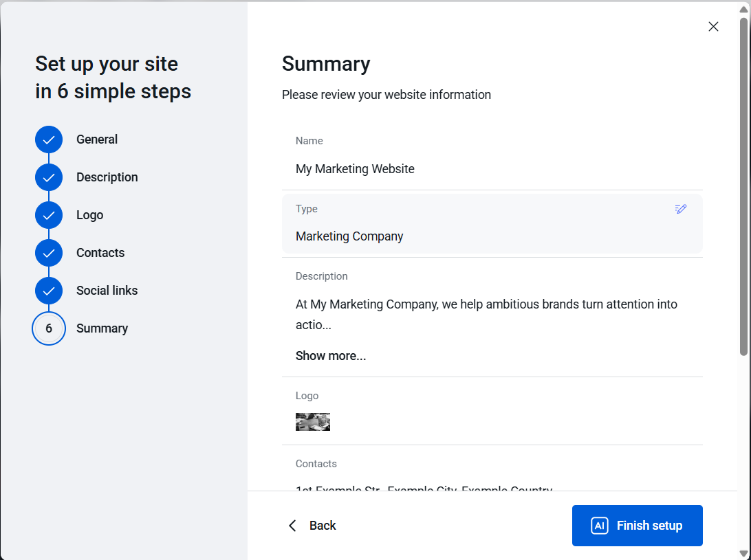
Task: Go to the General step label
Action: [97, 139]
